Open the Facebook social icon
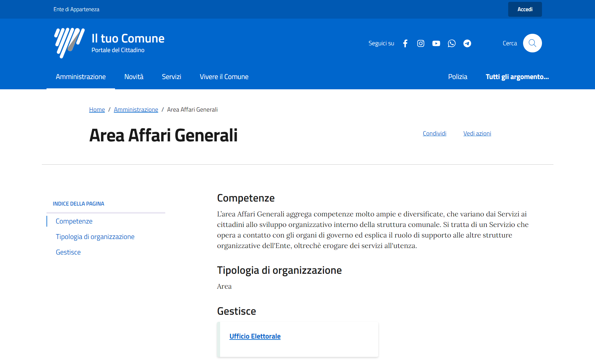 pos(405,43)
